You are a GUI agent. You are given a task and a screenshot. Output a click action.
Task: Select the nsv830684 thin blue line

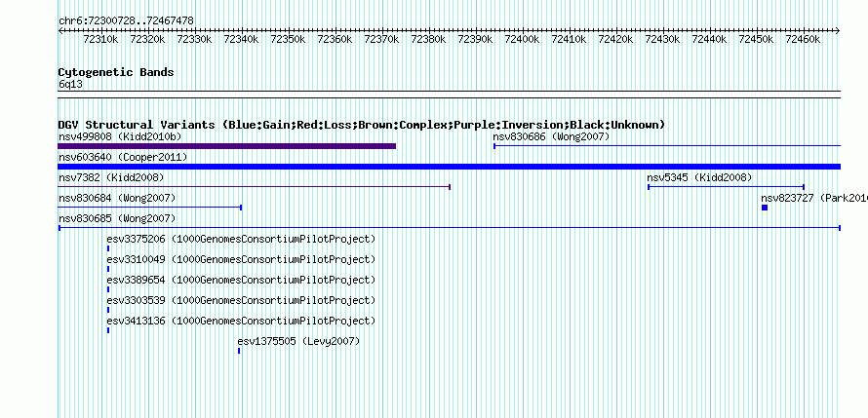click(x=150, y=208)
